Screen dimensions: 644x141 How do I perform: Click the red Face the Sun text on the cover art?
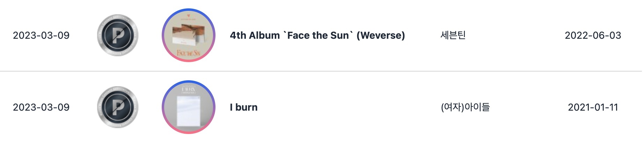(x=188, y=53)
